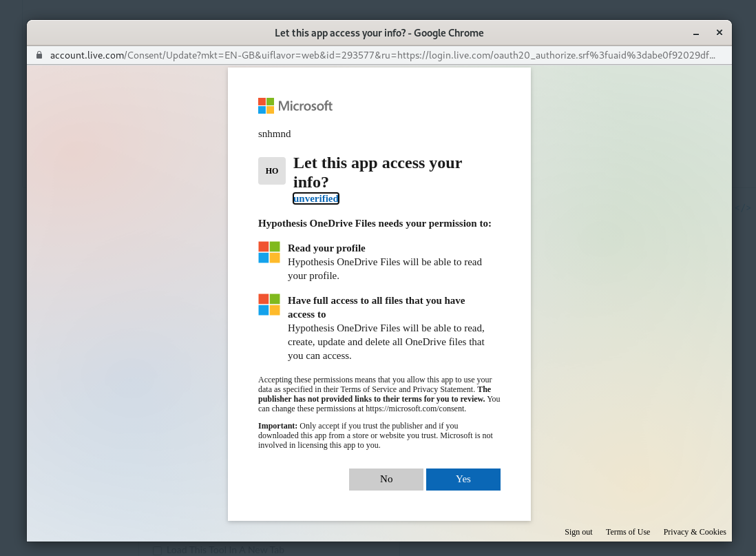Screen dimensions: 756x556
Task: Click the colored squares icon beside Read your profile
Action: (269, 252)
